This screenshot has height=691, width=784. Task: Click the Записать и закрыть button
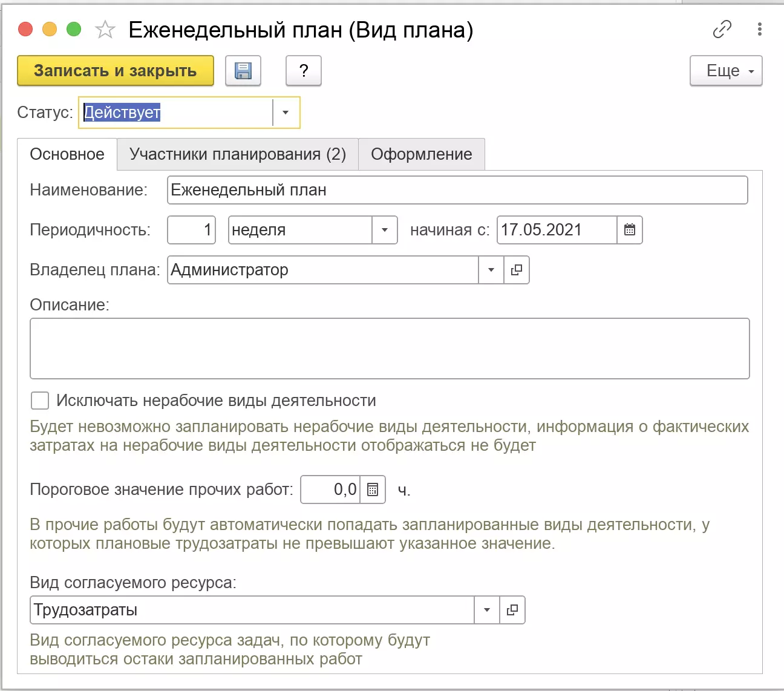115,71
